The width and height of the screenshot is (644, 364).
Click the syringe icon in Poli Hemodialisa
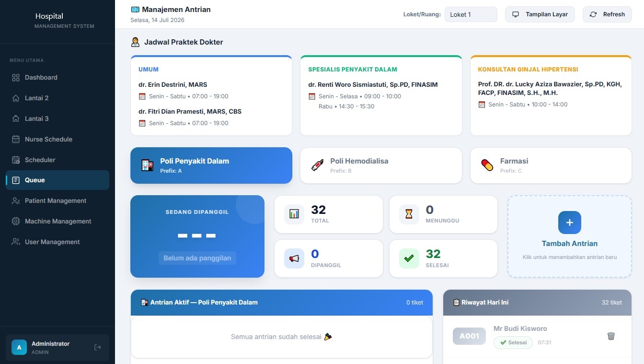click(x=317, y=165)
